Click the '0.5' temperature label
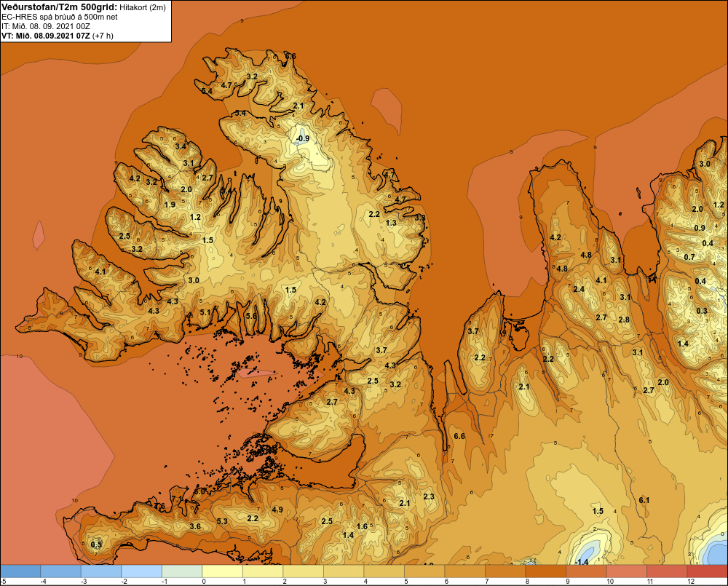Viewport: 728px width, 586px height. point(96,545)
